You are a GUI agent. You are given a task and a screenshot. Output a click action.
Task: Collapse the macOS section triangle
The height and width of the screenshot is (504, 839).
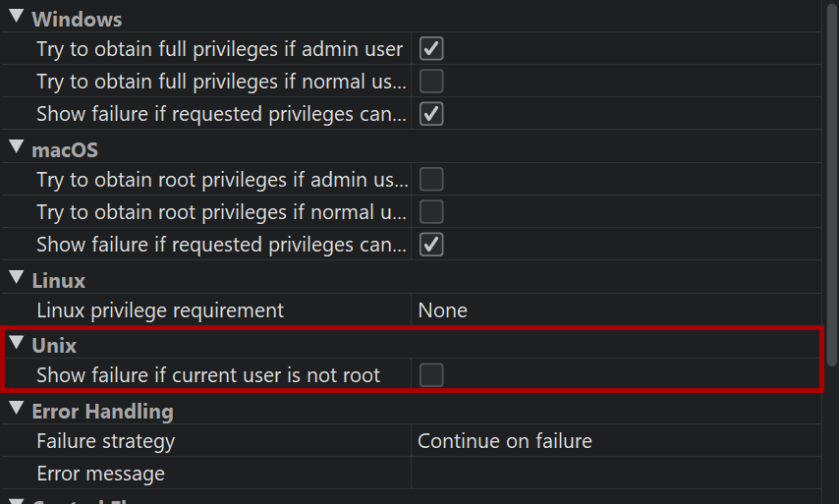click(17, 148)
